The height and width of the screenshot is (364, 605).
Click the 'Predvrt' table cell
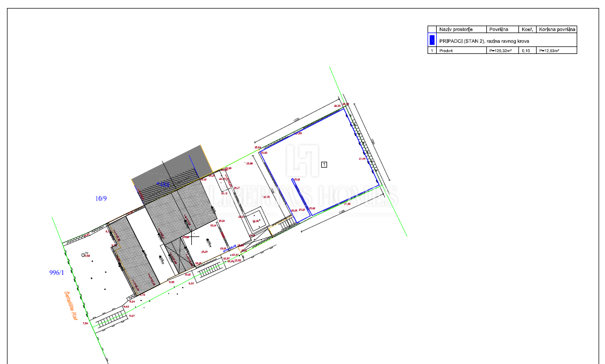click(446, 51)
